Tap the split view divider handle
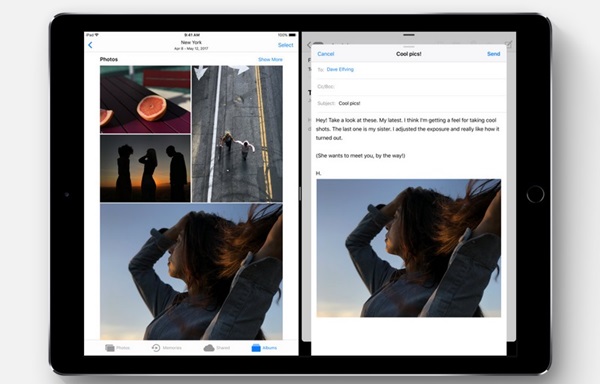Screen dimensions: 600x384 tap(300, 194)
